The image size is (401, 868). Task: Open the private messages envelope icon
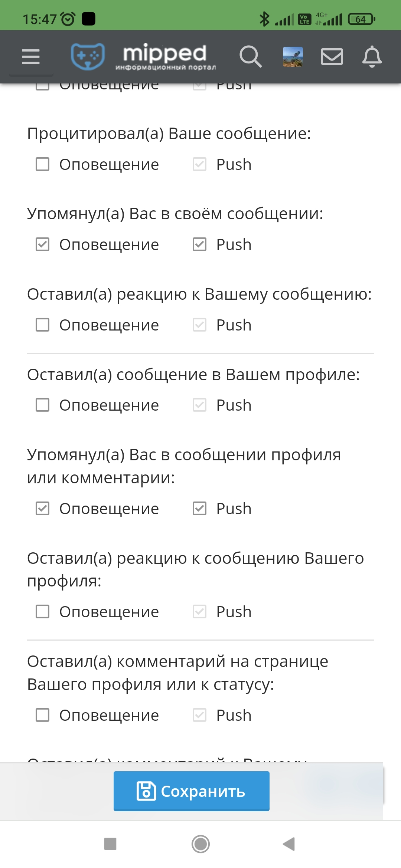[332, 57]
